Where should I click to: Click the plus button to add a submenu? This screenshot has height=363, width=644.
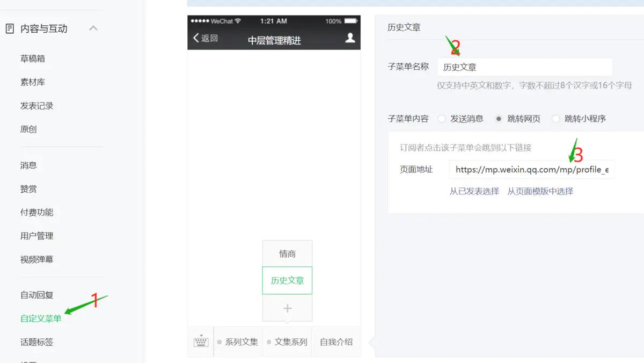(x=287, y=308)
